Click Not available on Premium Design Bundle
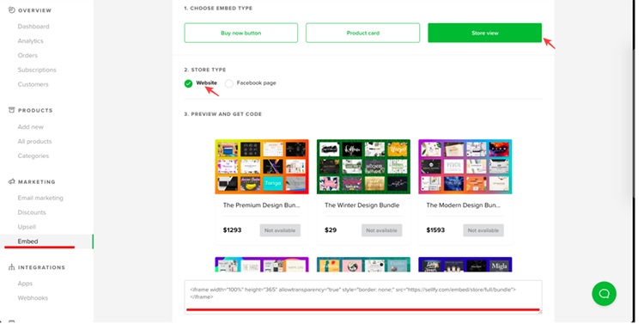 click(x=280, y=230)
